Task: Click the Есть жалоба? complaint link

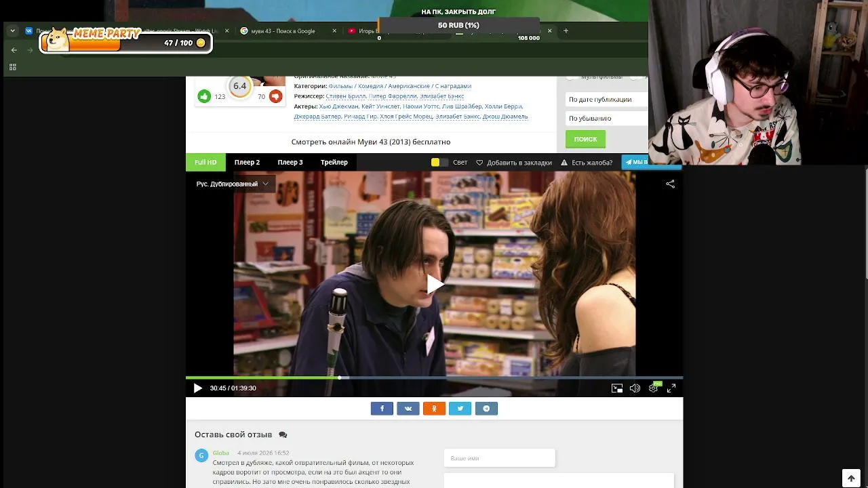Action: [587, 163]
